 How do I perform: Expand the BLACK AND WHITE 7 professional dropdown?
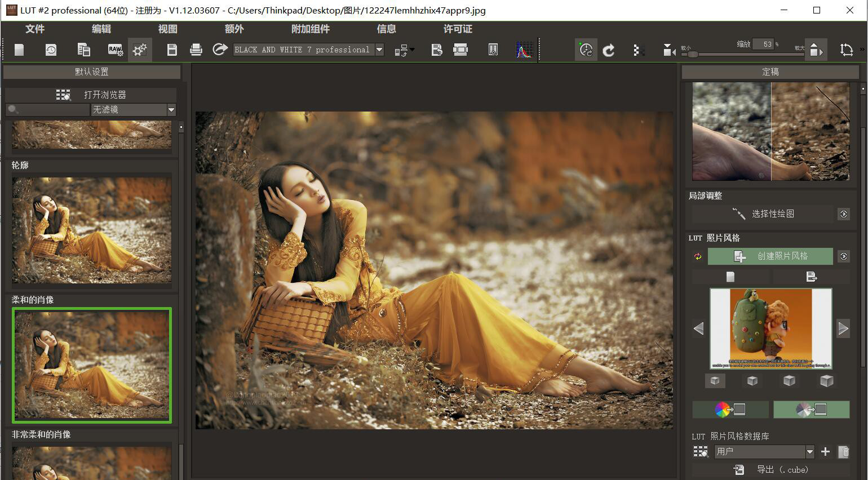pyautogui.click(x=379, y=50)
